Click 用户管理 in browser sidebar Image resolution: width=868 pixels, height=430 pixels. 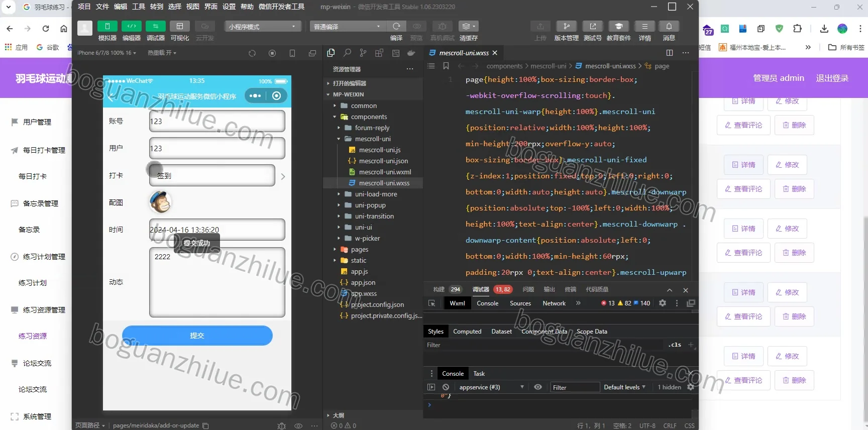(37, 122)
